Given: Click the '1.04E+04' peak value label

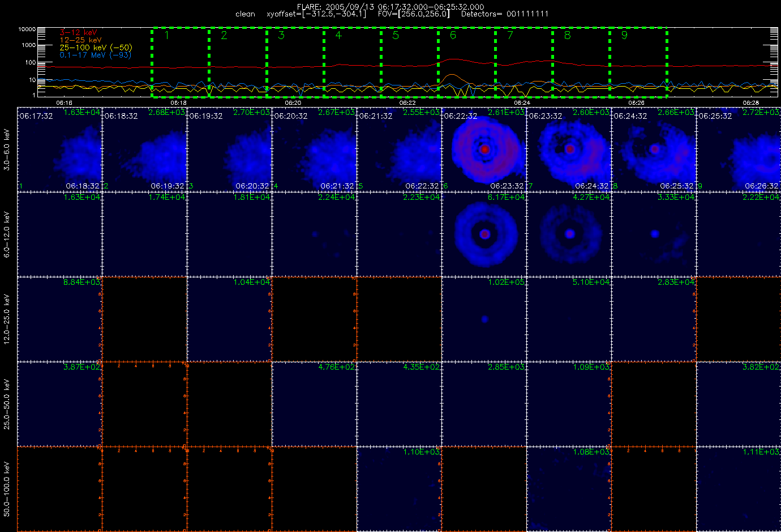Looking at the screenshot, I should (x=251, y=282).
